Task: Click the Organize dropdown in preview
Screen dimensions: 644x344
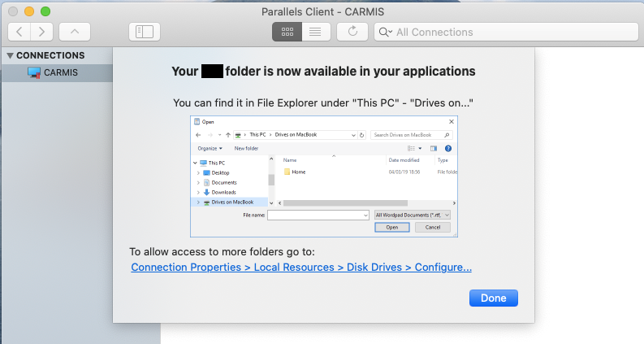Action: pos(210,149)
